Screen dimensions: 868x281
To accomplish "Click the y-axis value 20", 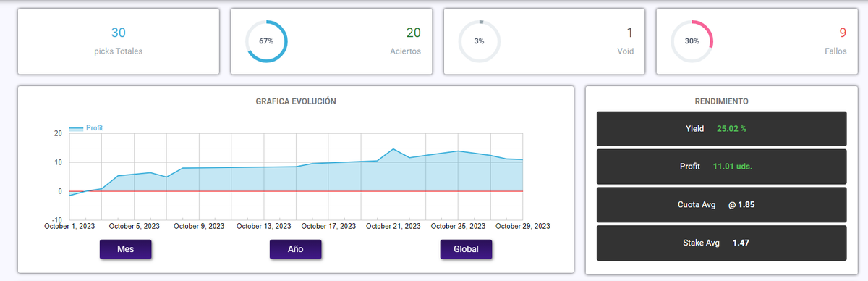I will 58,134.
